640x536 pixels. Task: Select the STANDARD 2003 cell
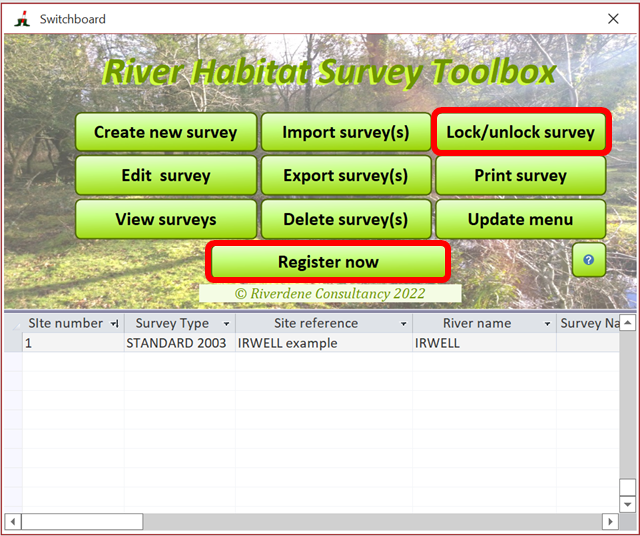(x=180, y=343)
